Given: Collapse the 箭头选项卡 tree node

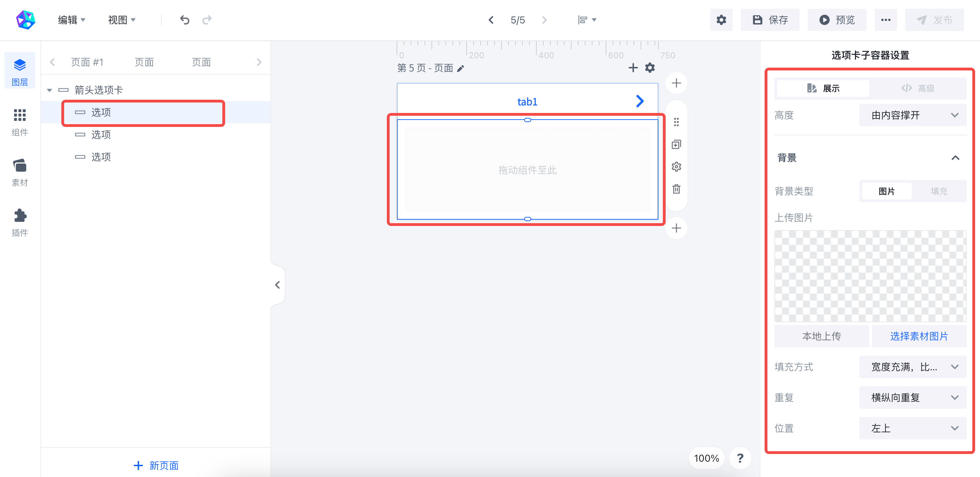Looking at the screenshot, I should pos(49,90).
